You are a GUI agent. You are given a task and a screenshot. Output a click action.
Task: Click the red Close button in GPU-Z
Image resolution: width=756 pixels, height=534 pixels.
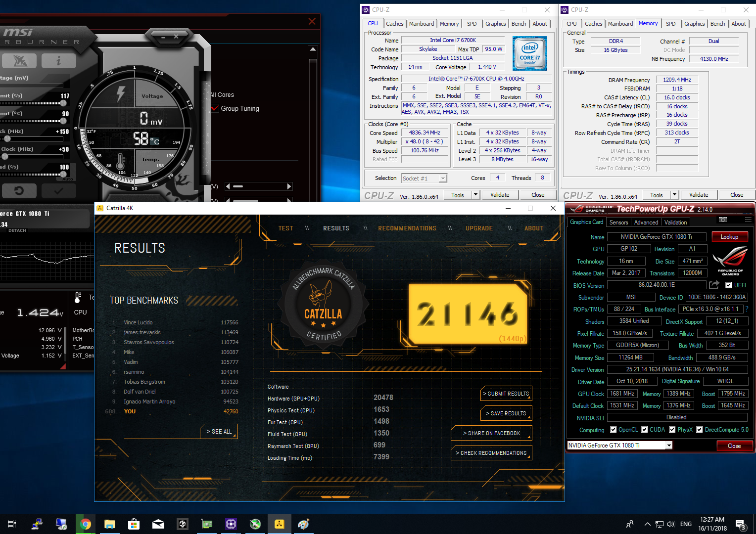click(x=734, y=446)
